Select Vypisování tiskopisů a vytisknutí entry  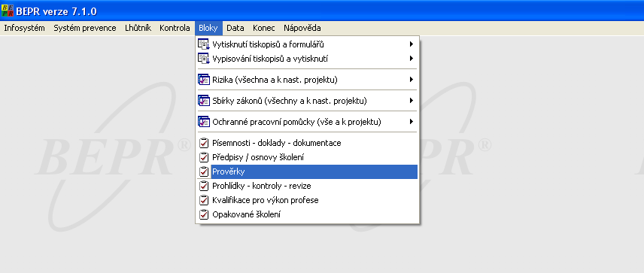307,59
